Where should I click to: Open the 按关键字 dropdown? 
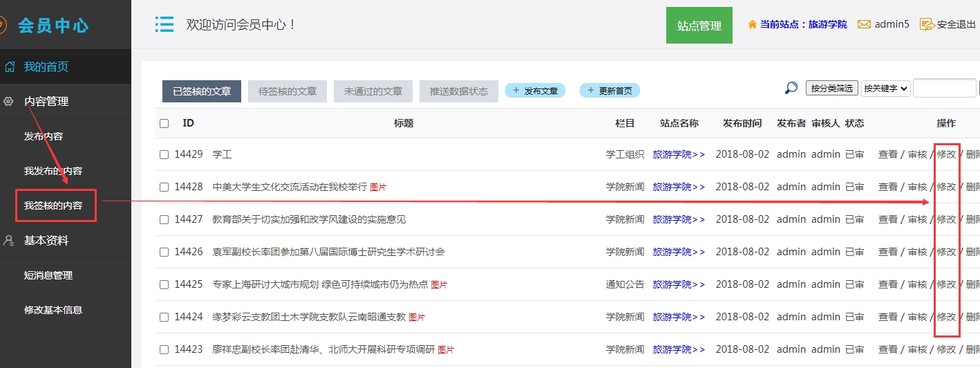pos(885,89)
